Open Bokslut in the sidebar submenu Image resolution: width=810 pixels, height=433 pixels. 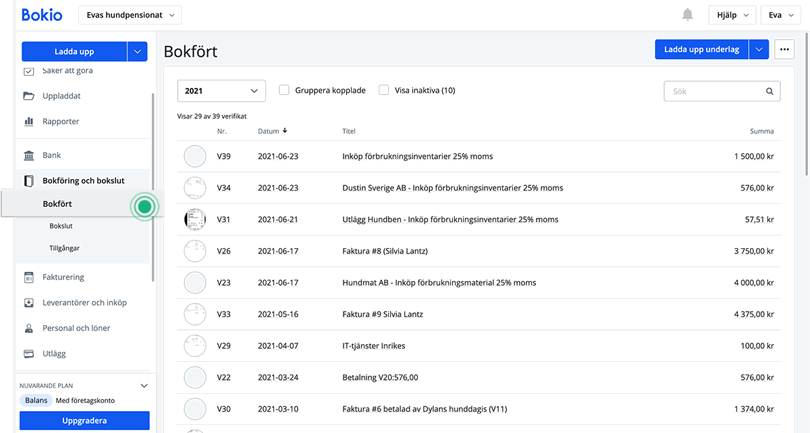point(63,227)
